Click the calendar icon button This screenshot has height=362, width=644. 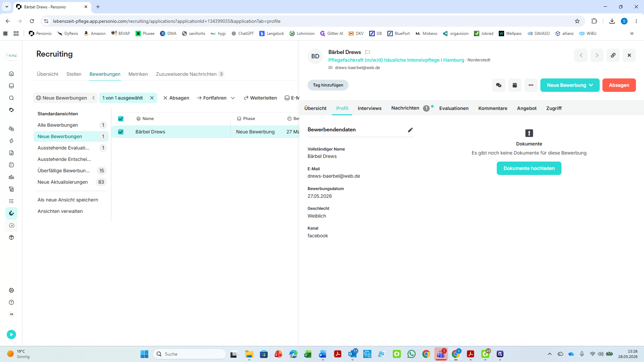coord(515,85)
